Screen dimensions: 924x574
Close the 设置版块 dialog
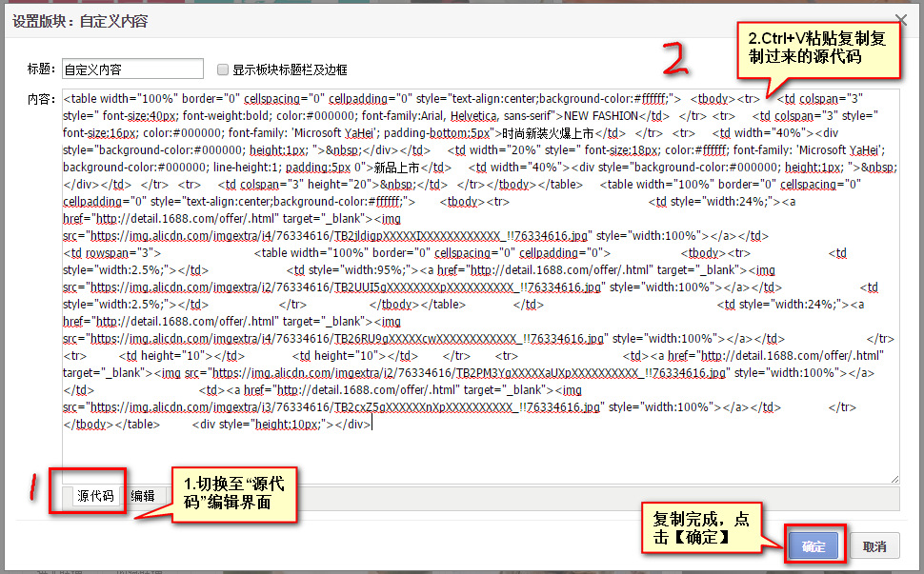click(901, 20)
